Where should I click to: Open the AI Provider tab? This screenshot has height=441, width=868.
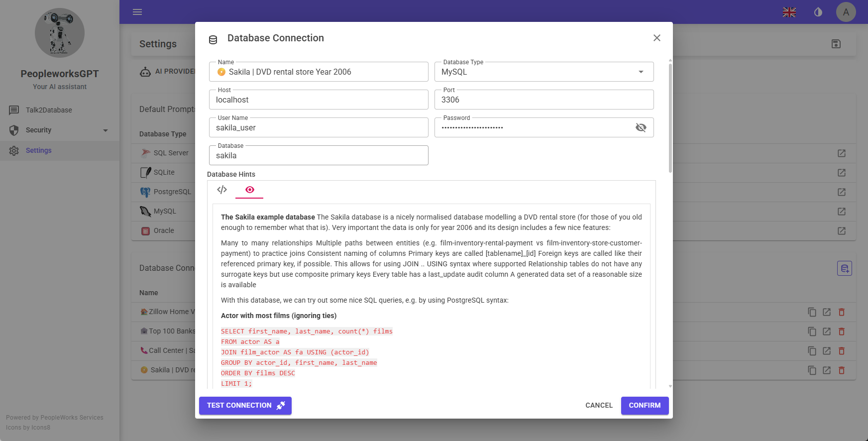pyautogui.click(x=168, y=72)
